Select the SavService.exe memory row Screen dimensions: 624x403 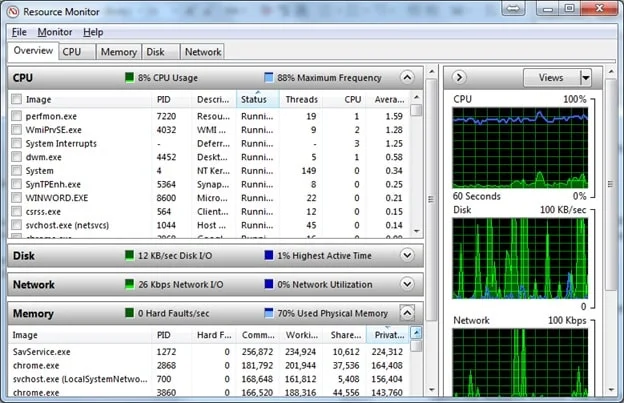209,352
